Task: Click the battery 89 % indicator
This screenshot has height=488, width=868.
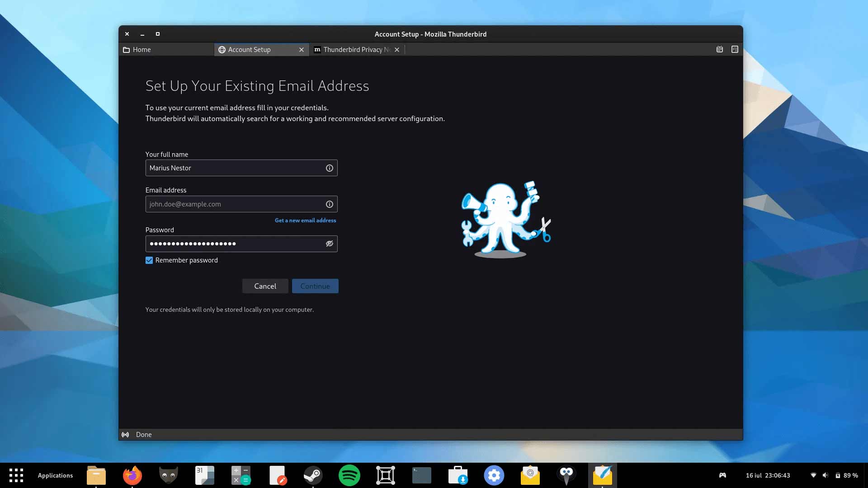Action: pos(847,475)
